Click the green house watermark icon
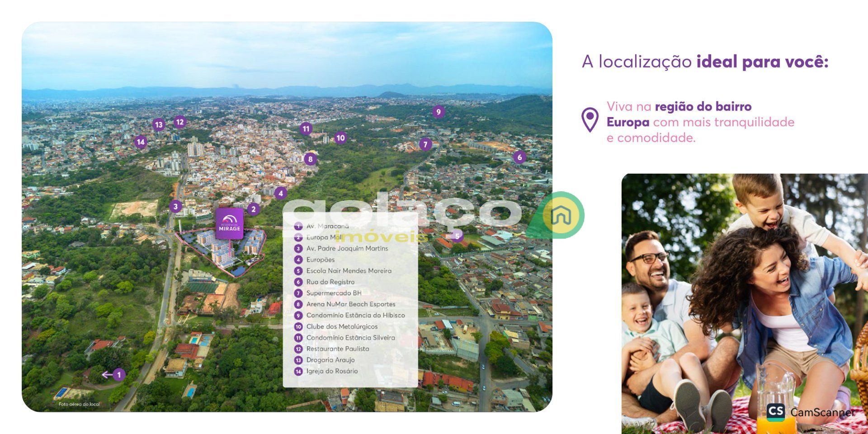Viewport: 868px width, 434px height. coord(561,216)
